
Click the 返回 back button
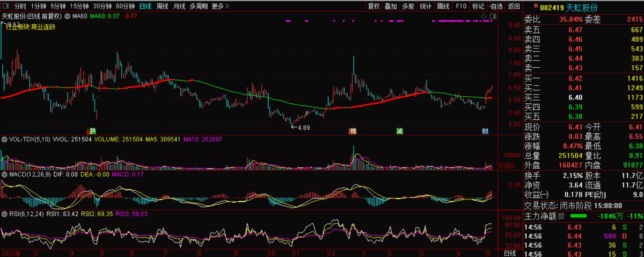pos(514,6)
